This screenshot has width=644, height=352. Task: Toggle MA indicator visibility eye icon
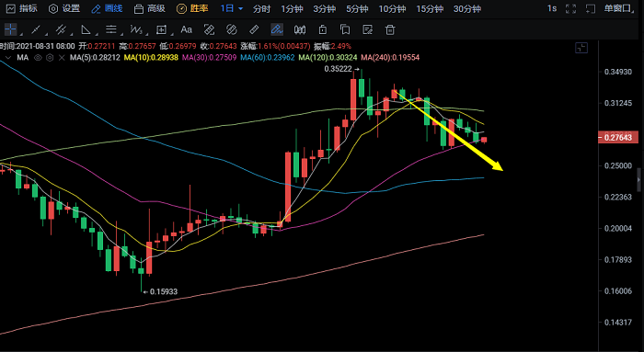tap(38, 58)
